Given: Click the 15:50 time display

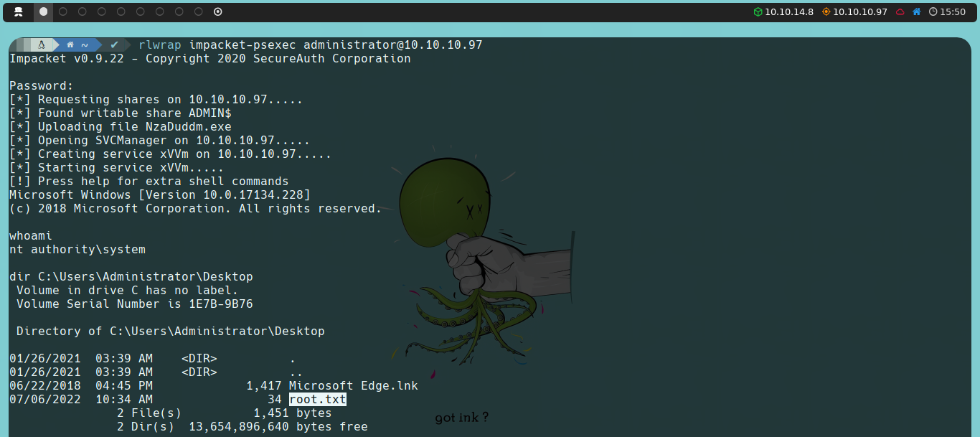Looking at the screenshot, I should 953,11.
